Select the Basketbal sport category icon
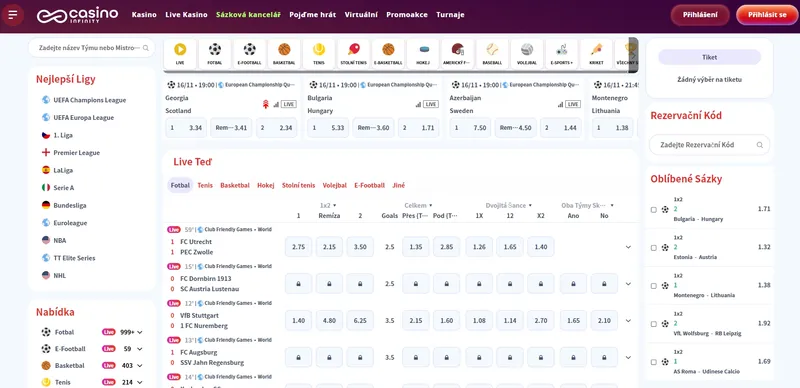 coord(284,54)
